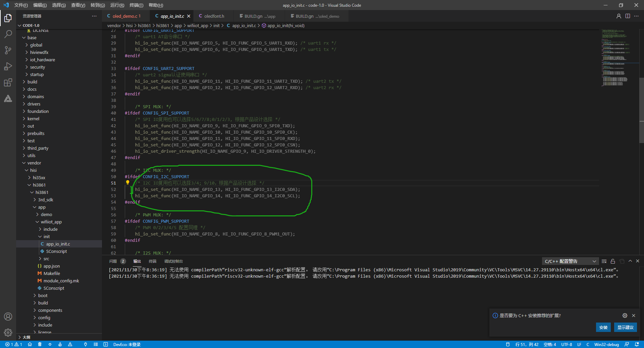
Task: Click the feedback icon in status bar
Action: pos(627,344)
